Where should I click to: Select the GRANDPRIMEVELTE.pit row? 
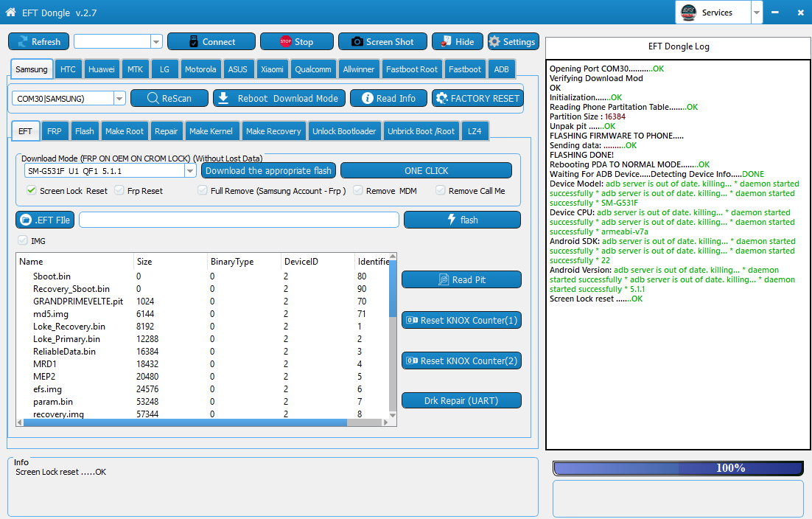pyautogui.click(x=203, y=301)
